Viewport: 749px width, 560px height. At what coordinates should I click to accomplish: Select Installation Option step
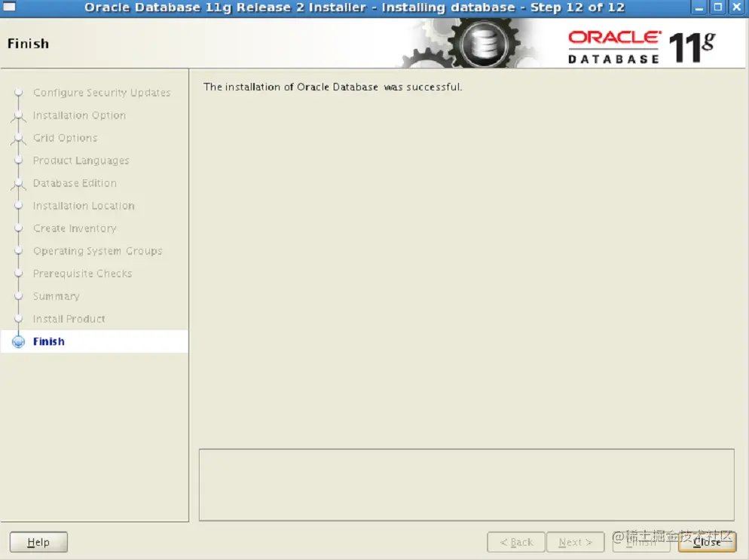(x=79, y=115)
